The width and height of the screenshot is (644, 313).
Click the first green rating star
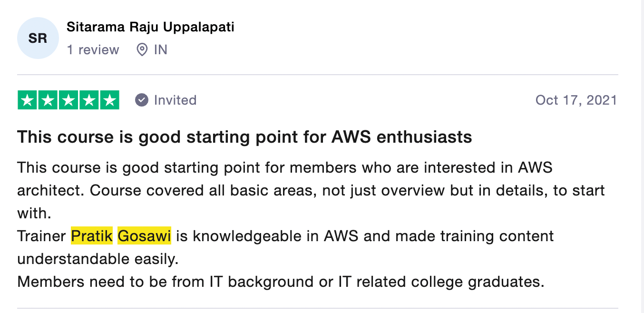pyautogui.click(x=28, y=100)
